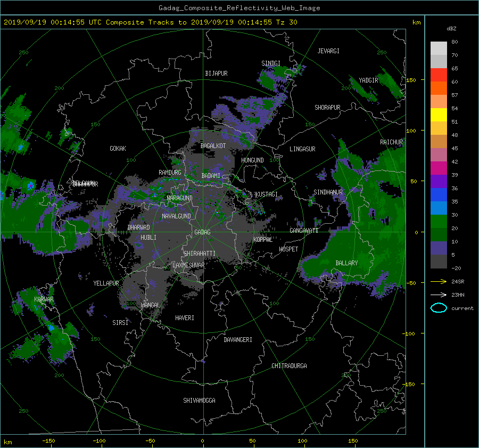Screen dimensions: 479x448
Task: Click the RAICHUR city label
Action: click(x=391, y=142)
